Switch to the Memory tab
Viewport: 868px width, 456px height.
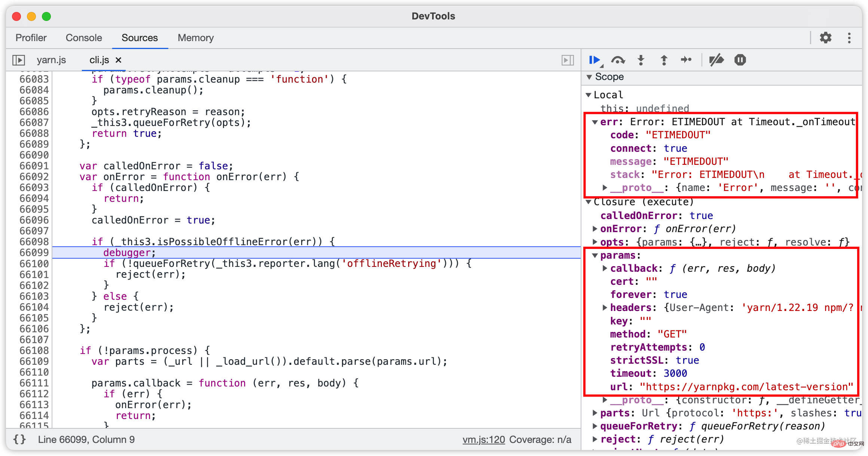[x=196, y=38]
